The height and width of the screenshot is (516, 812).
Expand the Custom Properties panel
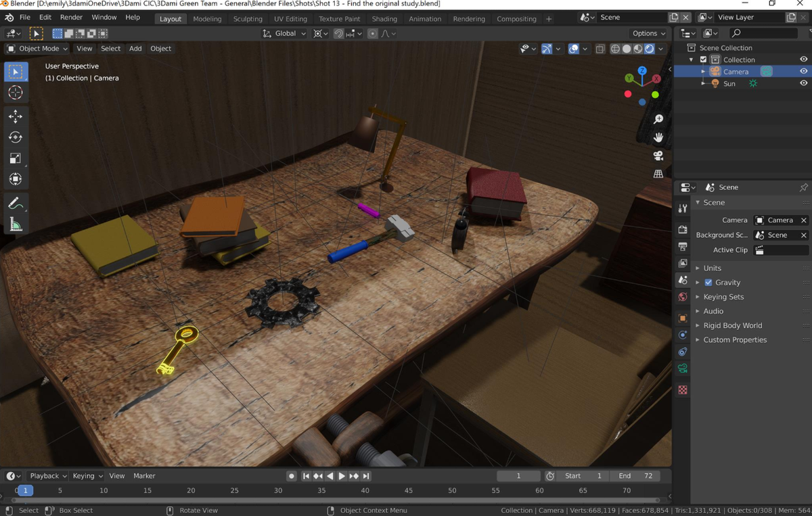point(735,339)
